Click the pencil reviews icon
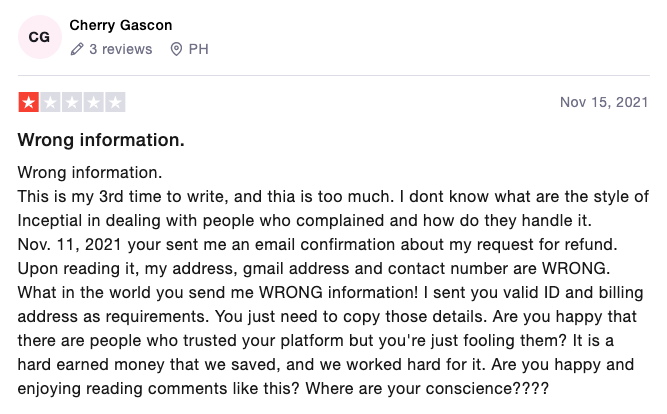This screenshot has width=667, height=414. click(x=77, y=49)
